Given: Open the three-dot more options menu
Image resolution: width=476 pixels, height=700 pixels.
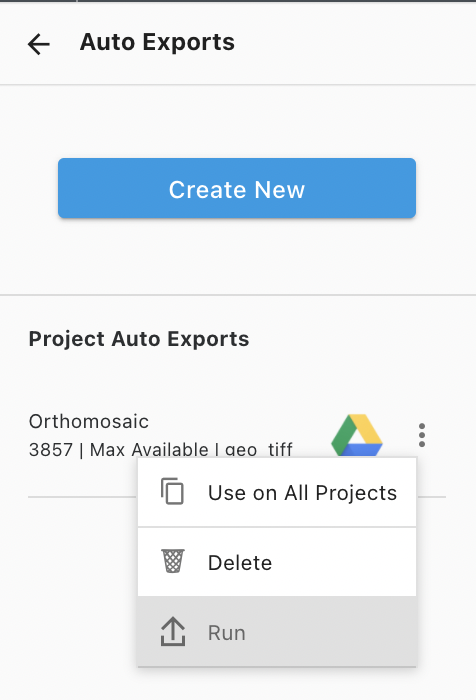Looking at the screenshot, I should coord(422,435).
